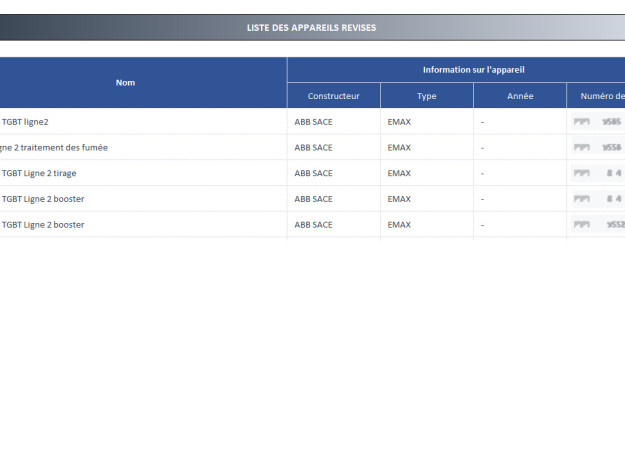
Task: Click the 'Constructeur' column header
Action: point(333,96)
